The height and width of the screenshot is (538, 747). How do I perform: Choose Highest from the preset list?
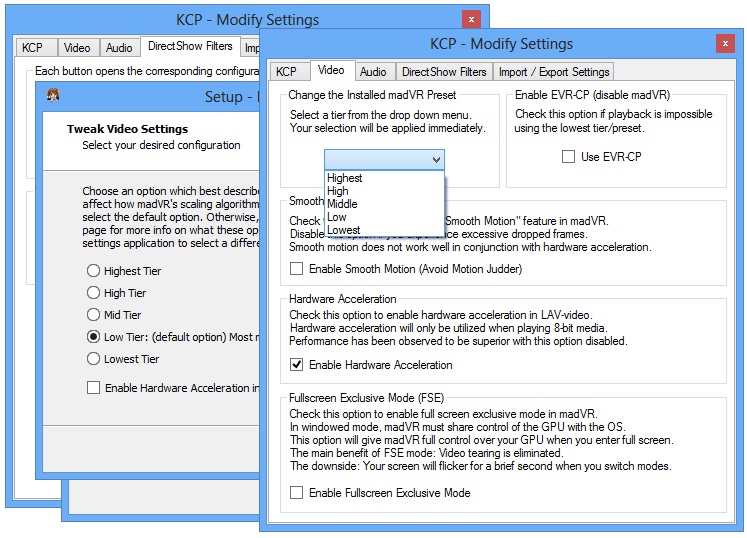[x=345, y=178]
